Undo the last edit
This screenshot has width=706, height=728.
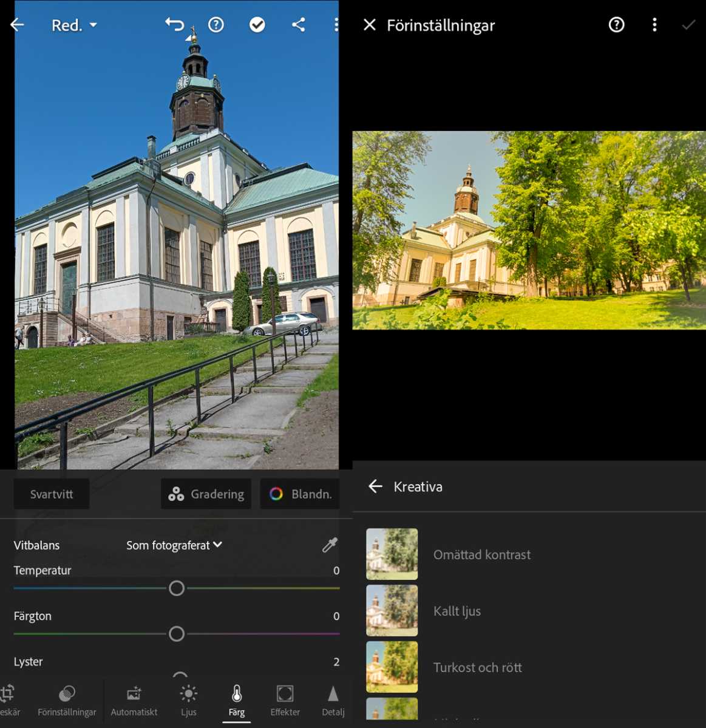175,24
